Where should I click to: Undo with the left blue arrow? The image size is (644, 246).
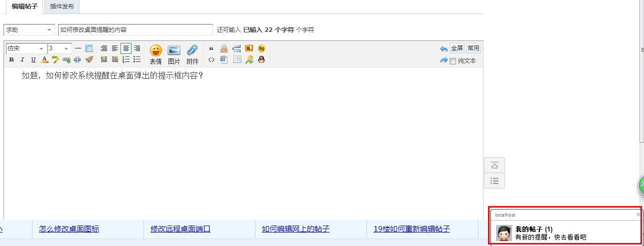pos(443,48)
